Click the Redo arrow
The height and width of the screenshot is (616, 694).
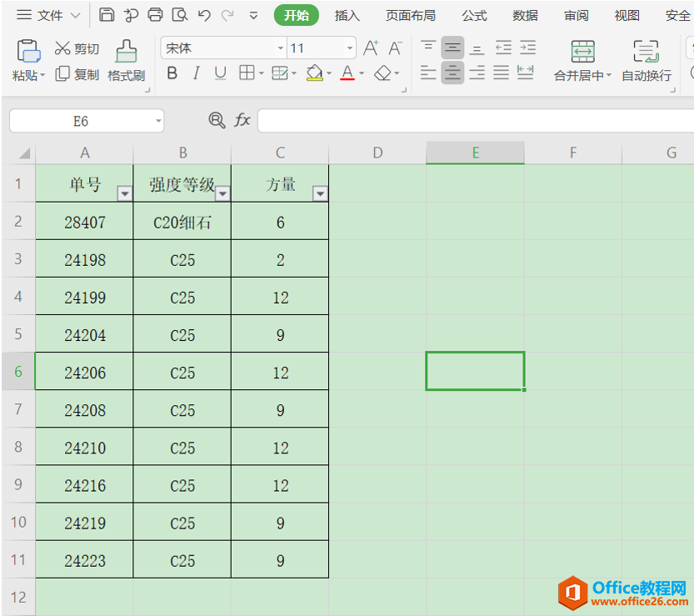pos(227,16)
